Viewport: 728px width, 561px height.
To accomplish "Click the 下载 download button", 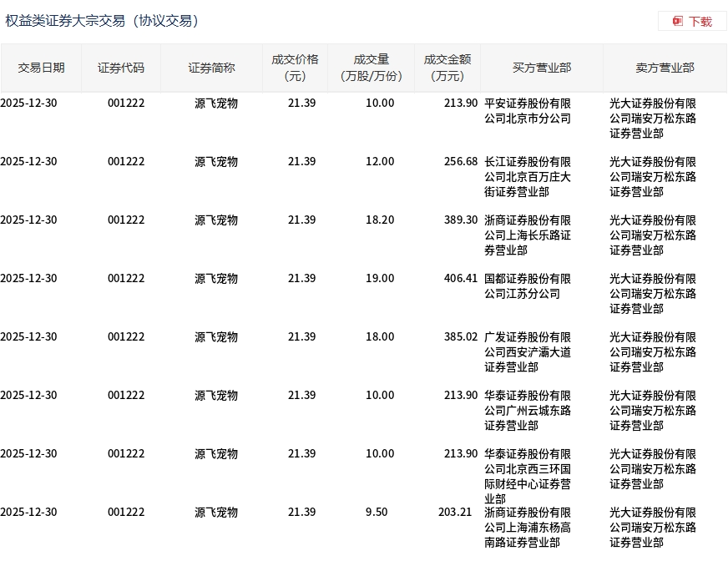I will tap(692, 22).
